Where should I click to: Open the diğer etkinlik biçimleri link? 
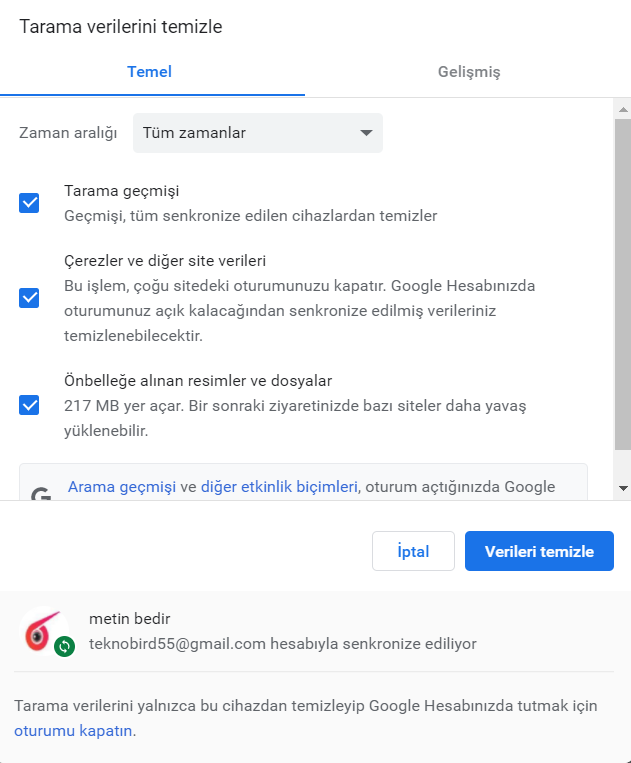[279, 487]
